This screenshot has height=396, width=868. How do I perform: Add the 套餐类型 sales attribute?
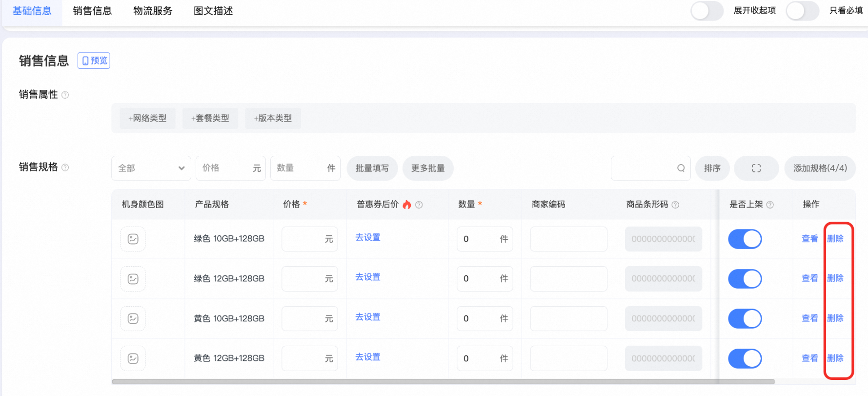tap(210, 118)
